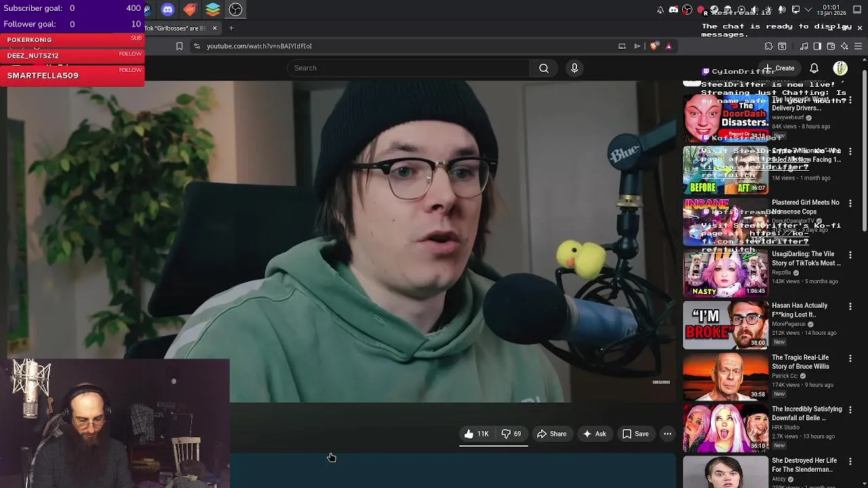Viewport: 868px width, 488px height.
Task: Save the video to a playlist
Action: point(635,434)
